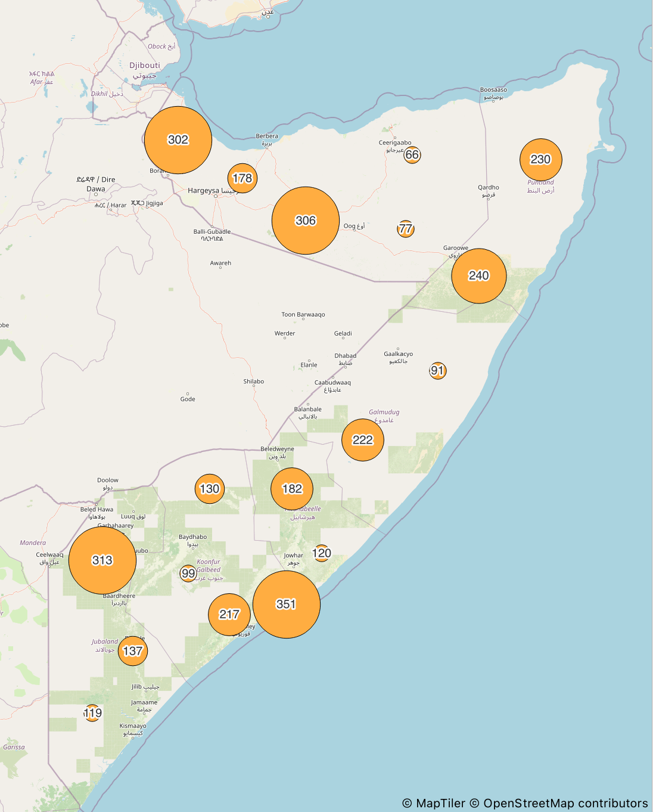Image resolution: width=653 pixels, height=812 pixels.
Task: Click the small 99 cluster marker
Action: (x=188, y=574)
